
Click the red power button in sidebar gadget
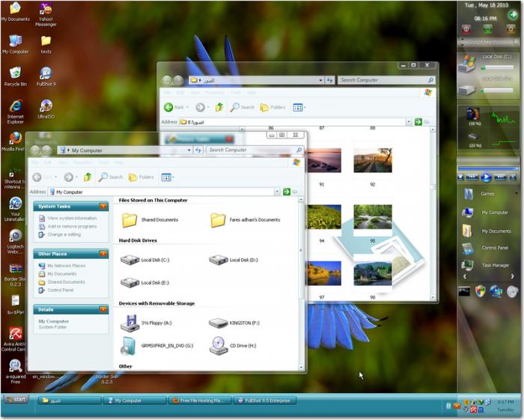pos(466,29)
